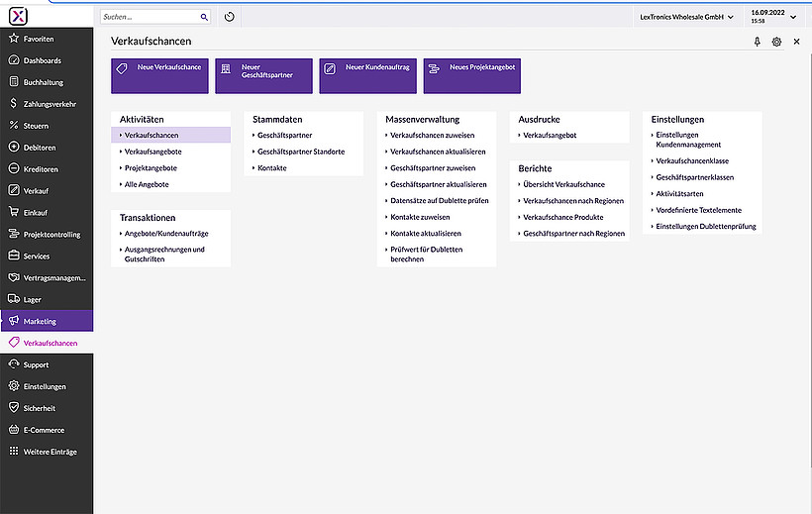Screen dimensions: 812x514
Task: Open Vordefinierte Textelemente settings
Action: 698,210
